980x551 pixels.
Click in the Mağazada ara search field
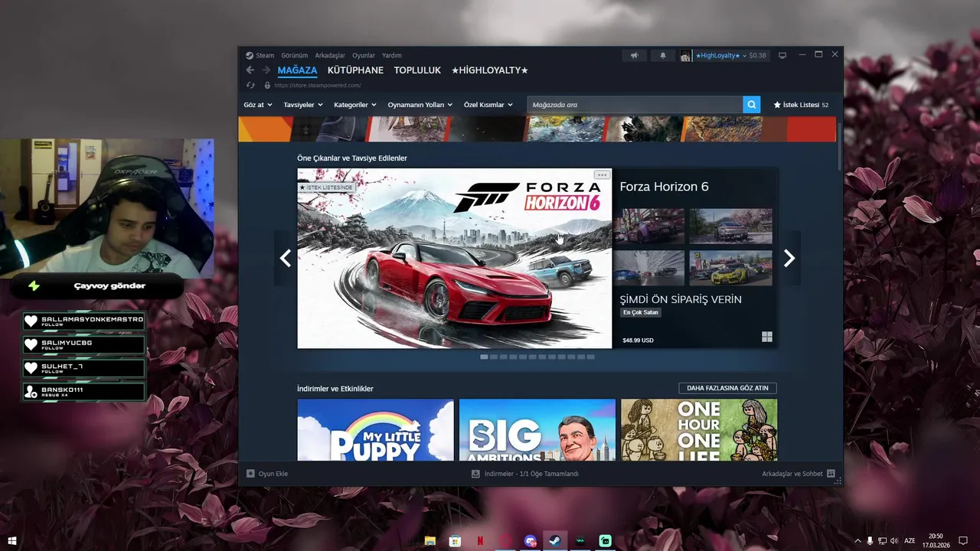(634, 105)
